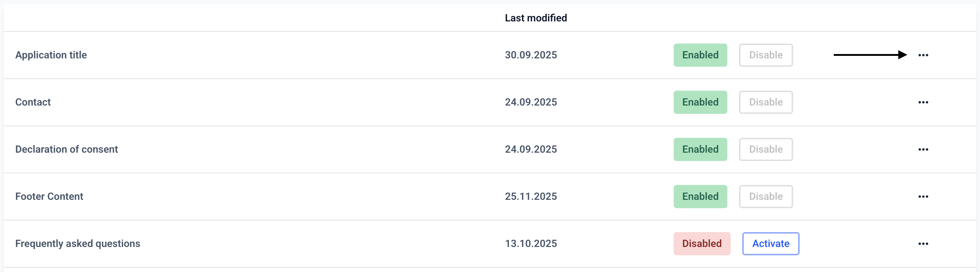Open the three-dot menu for Footer Content
The width and height of the screenshot is (980, 272).
[x=923, y=197]
